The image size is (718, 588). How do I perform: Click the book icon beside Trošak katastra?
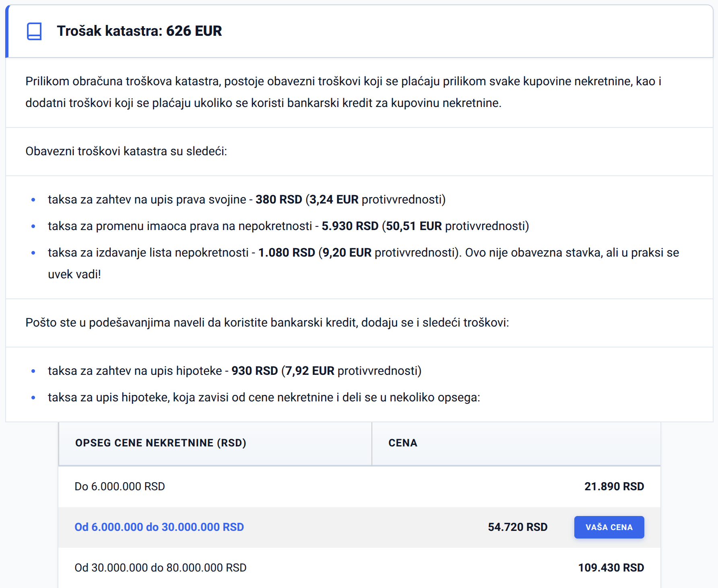34,31
